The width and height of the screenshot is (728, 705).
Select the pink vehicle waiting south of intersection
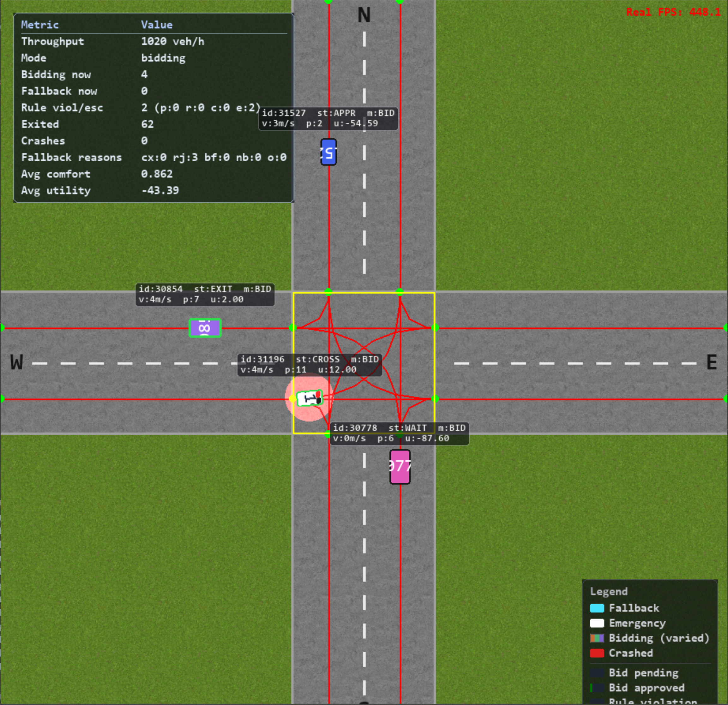(x=400, y=467)
